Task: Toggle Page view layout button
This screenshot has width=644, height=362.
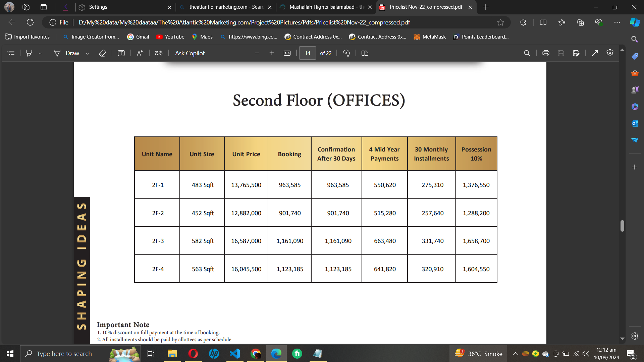Action: pyautogui.click(x=365, y=53)
